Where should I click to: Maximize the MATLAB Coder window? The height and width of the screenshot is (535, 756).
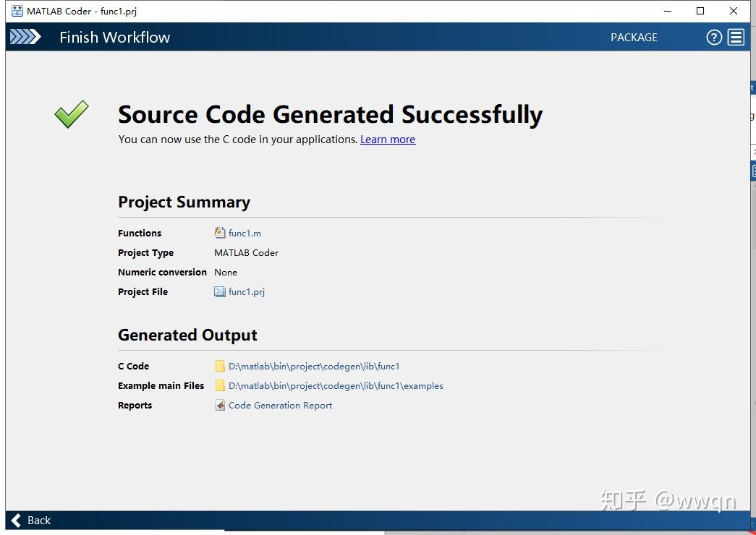(x=700, y=11)
